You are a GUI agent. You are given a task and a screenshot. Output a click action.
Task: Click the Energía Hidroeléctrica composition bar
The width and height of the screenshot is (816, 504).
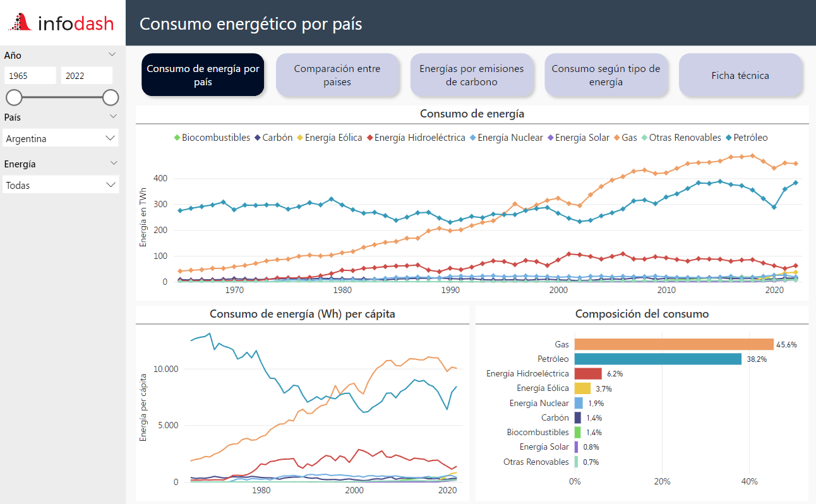click(588, 374)
